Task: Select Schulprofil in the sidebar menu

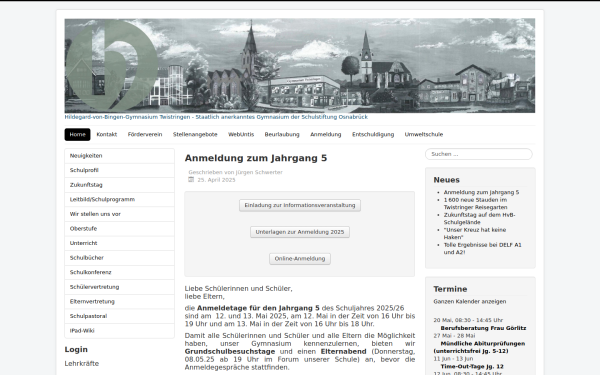Action: point(119,170)
